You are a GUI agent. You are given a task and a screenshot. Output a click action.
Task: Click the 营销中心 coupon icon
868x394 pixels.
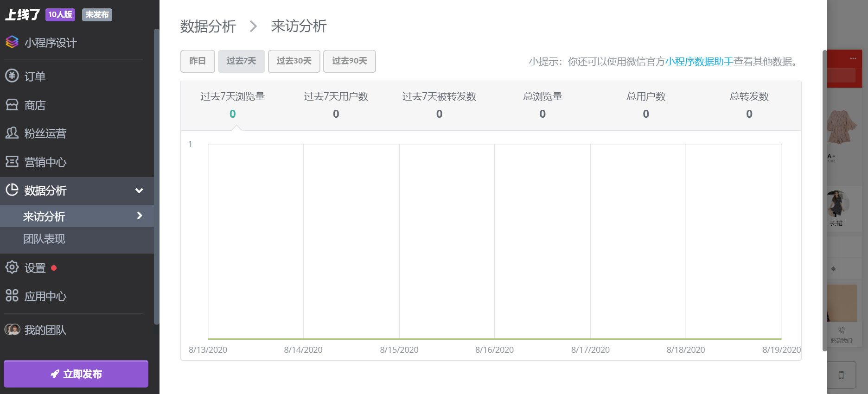(12, 161)
